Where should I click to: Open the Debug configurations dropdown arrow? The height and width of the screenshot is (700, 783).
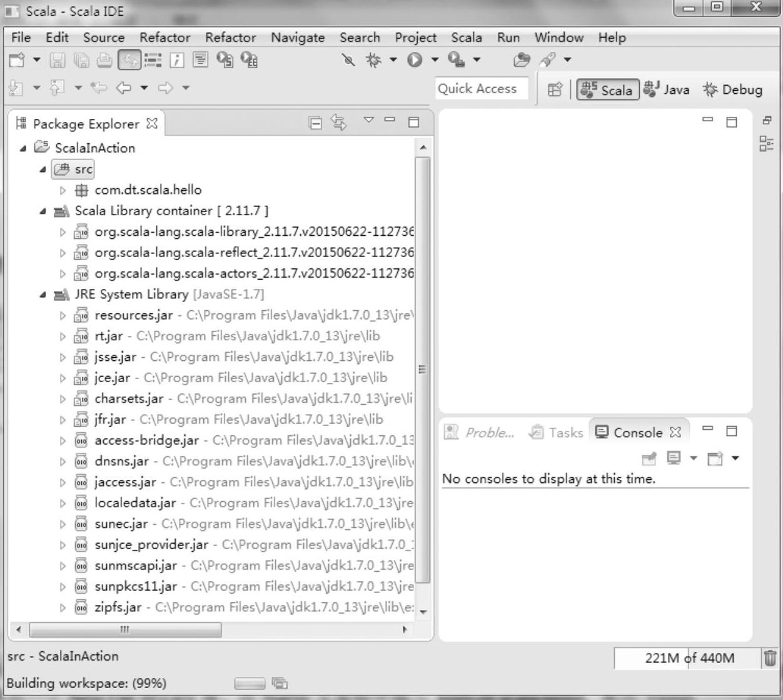pos(393,59)
